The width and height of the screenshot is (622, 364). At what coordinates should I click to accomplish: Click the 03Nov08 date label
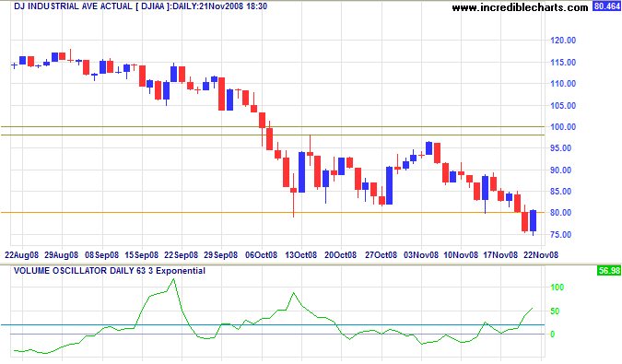(x=421, y=255)
